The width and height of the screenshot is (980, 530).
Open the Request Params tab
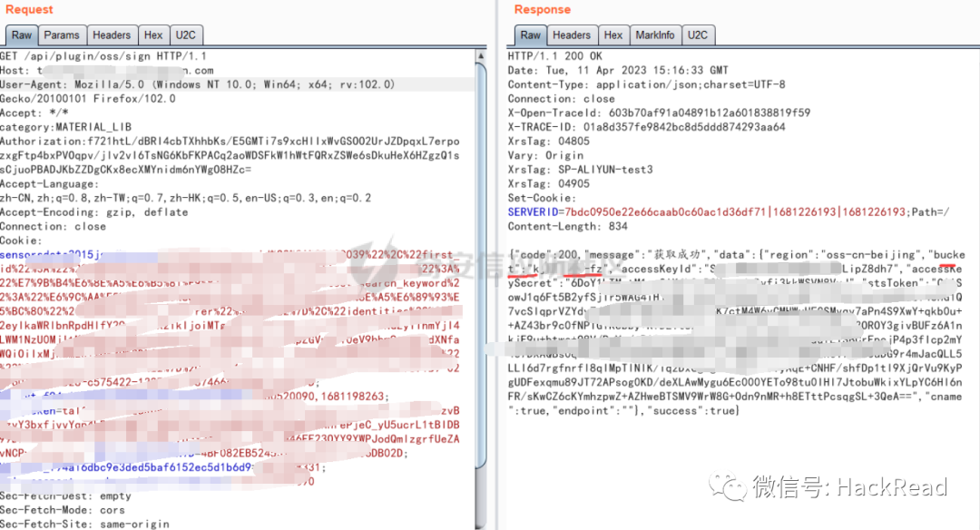pyautogui.click(x=62, y=35)
